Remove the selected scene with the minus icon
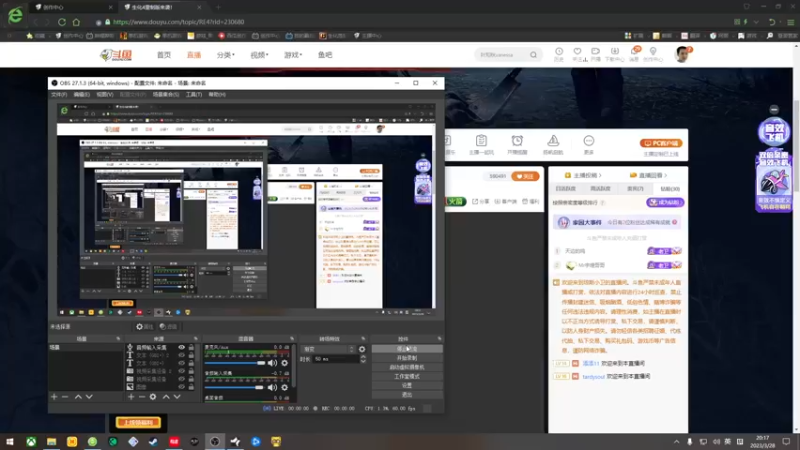Viewport: 800px width, 450px height. tap(65, 396)
